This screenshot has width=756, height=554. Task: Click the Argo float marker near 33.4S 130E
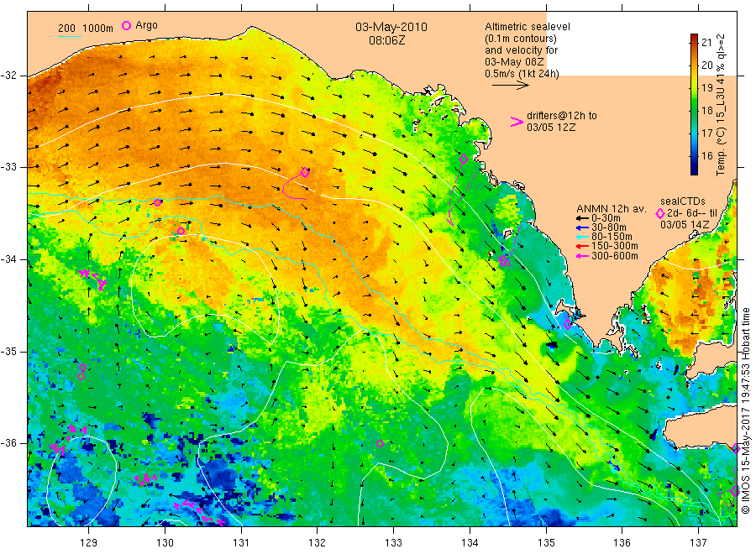click(158, 203)
